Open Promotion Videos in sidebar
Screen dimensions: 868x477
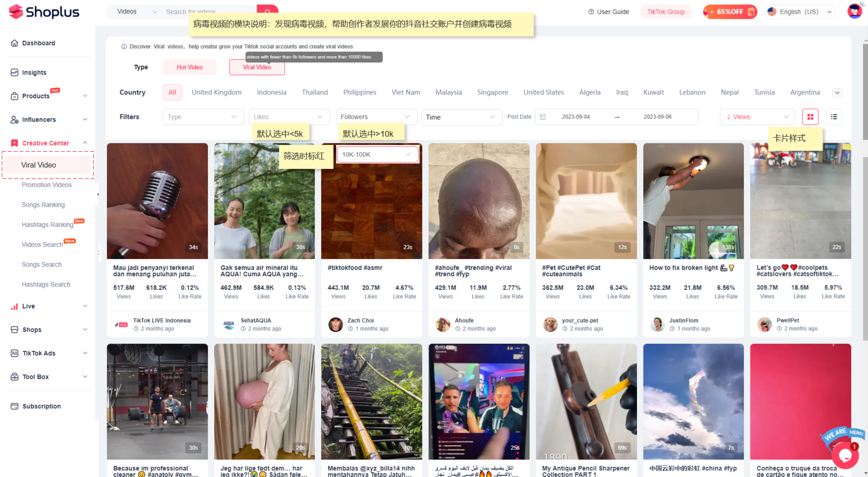(x=47, y=185)
